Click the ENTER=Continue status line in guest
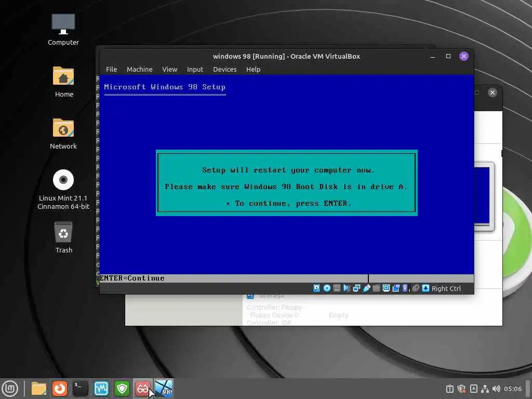 coord(132,278)
